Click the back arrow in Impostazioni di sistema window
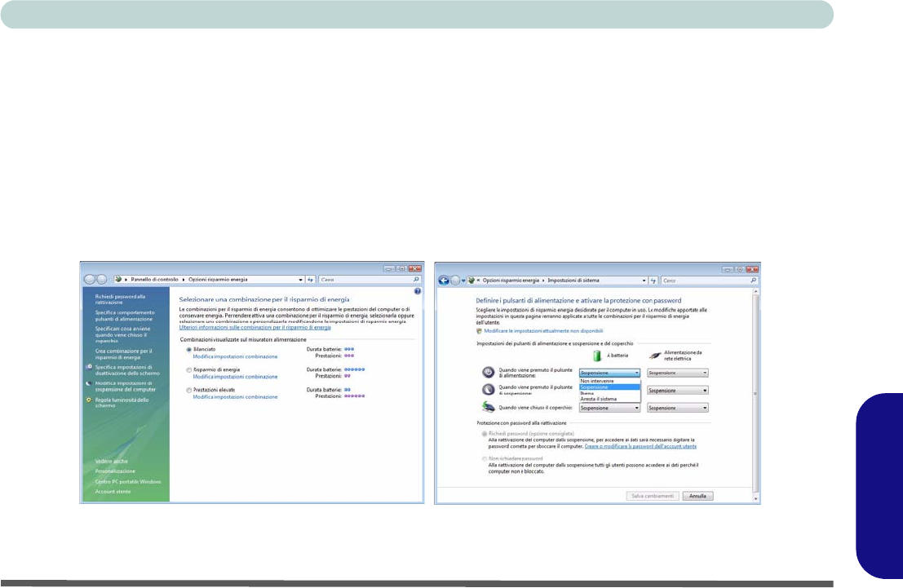903x588 pixels. coord(445,280)
